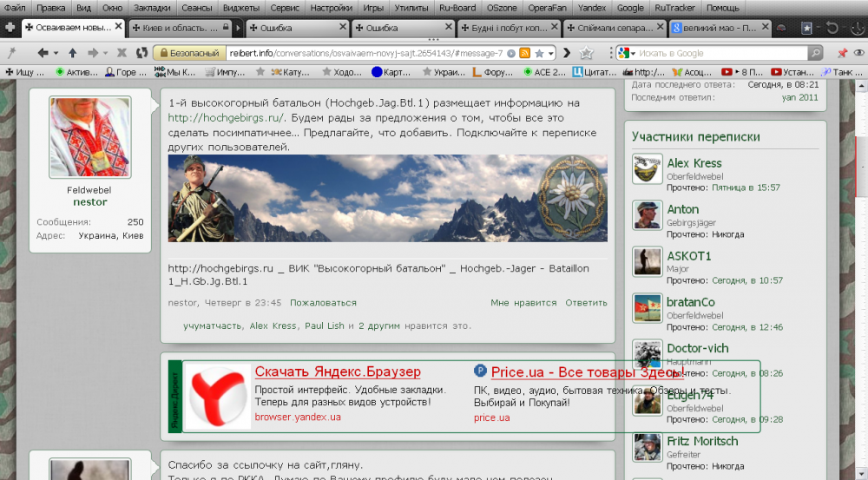The height and width of the screenshot is (480, 868).
Task: Stop page loading with the X icon
Action: point(122,53)
